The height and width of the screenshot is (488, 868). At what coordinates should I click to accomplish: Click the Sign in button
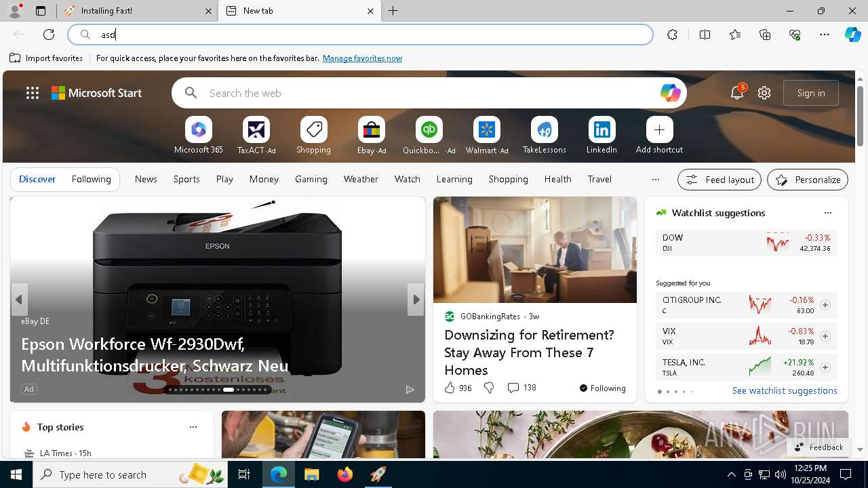(811, 93)
